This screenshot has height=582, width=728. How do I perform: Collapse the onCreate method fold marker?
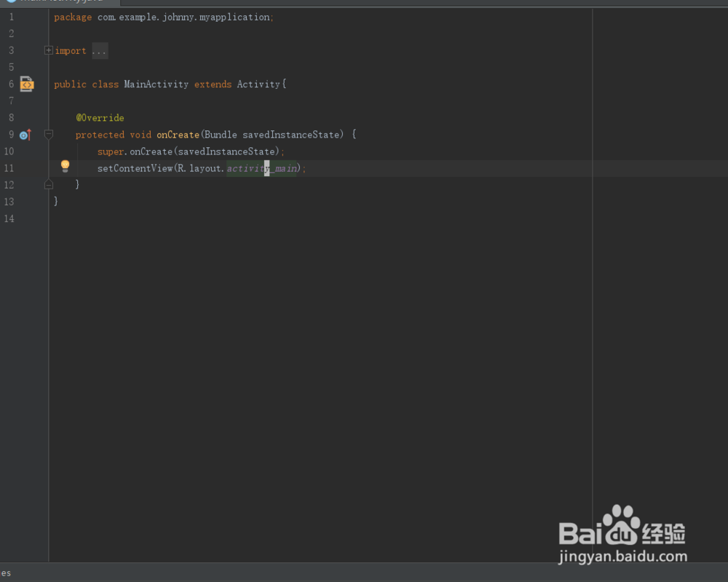48,135
